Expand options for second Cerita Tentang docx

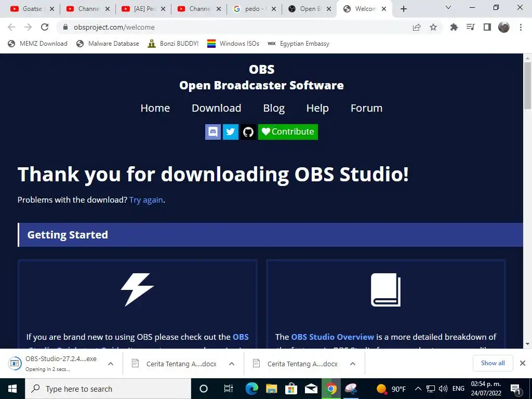click(x=353, y=364)
